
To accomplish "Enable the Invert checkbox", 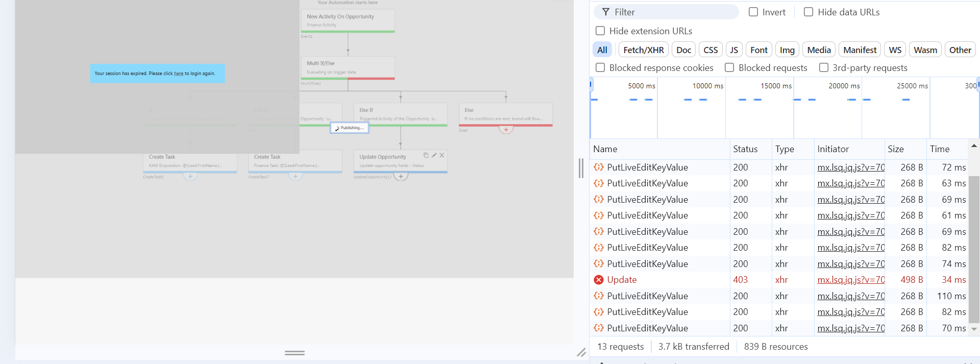I will [753, 12].
